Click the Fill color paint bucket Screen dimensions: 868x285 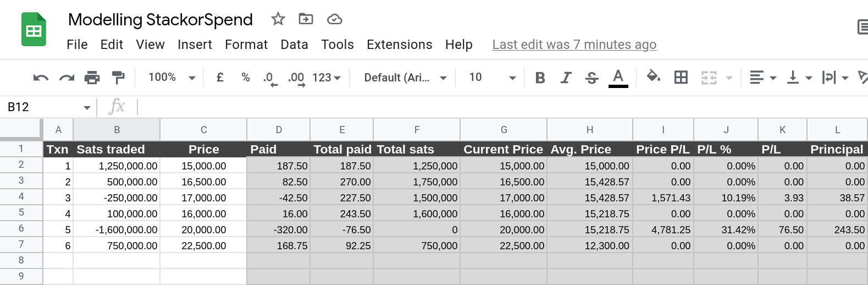(x=653, y=76)
